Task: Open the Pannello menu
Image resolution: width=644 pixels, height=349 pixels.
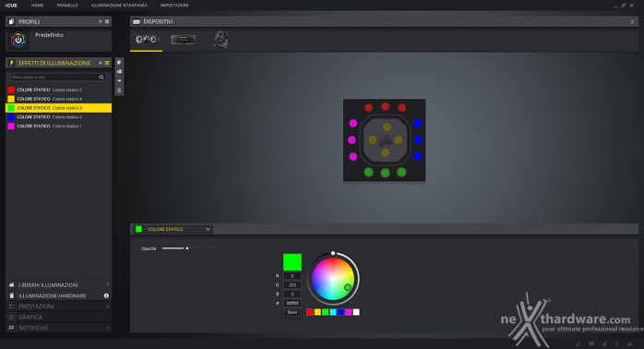Action: (x=67, y=6)
